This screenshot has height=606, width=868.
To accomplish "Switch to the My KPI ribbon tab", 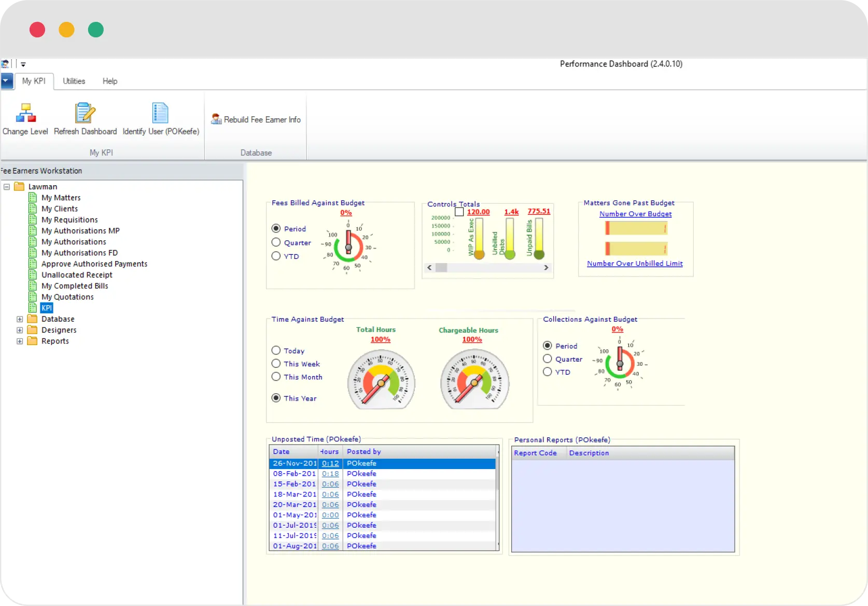I will click(x=34, y=81).
